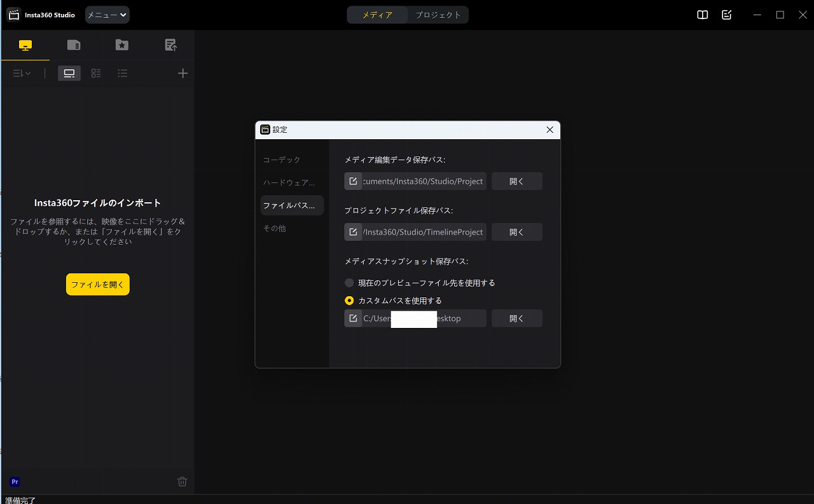Open the feedback note icon in title bar
814x504 pixels.
[x=727, y=15]
